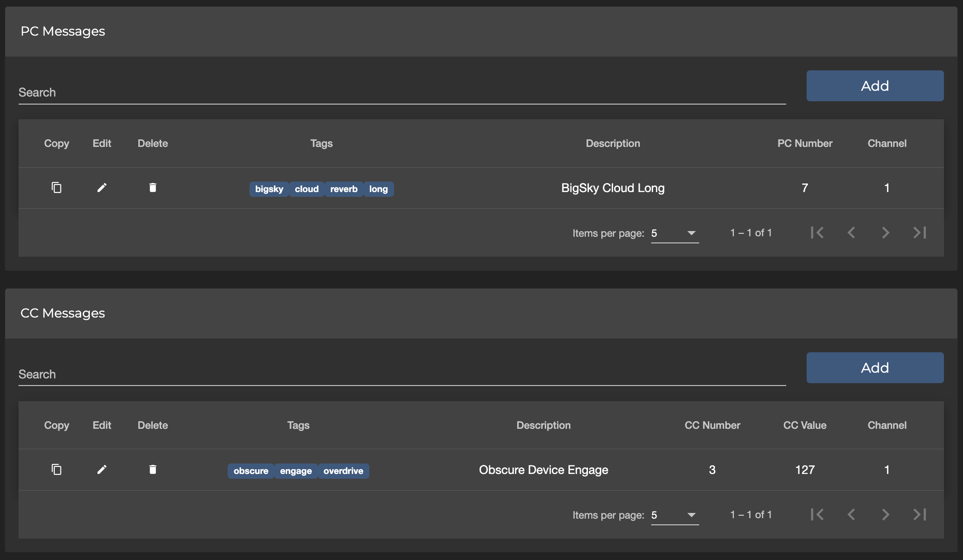Click the PC Number column header

click(x=805, y=144)
